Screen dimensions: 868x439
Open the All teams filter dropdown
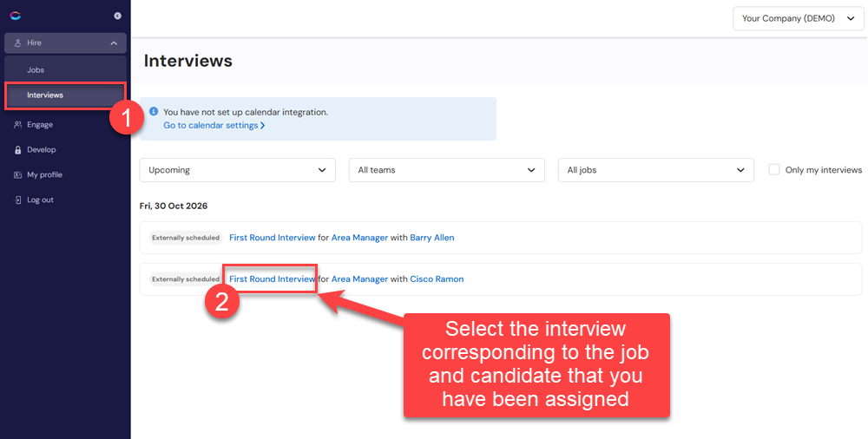click(447, 170)
